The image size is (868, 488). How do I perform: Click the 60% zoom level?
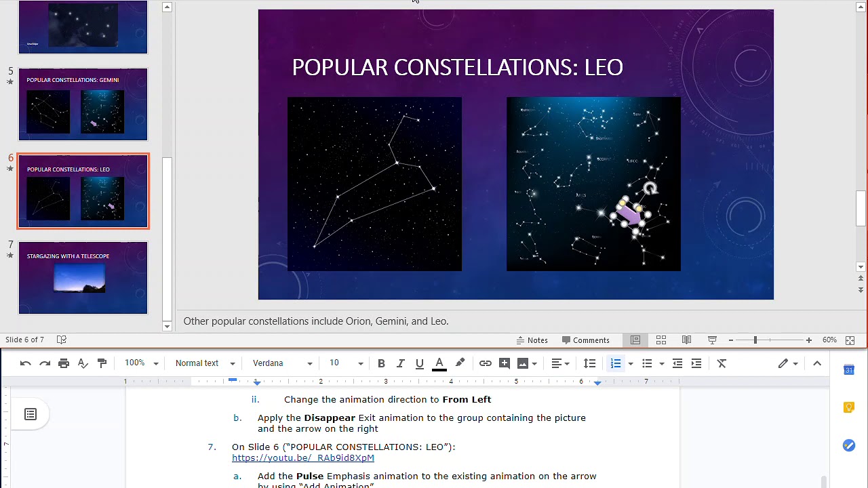(829, 340)
